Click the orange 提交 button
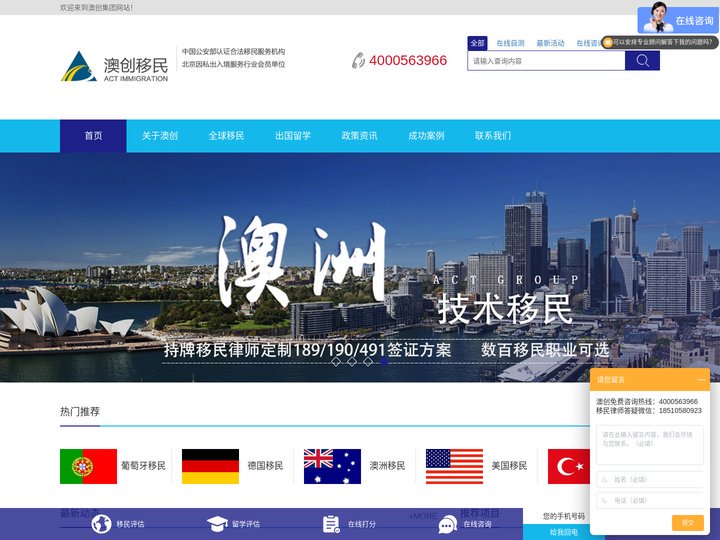 point(687,523)
